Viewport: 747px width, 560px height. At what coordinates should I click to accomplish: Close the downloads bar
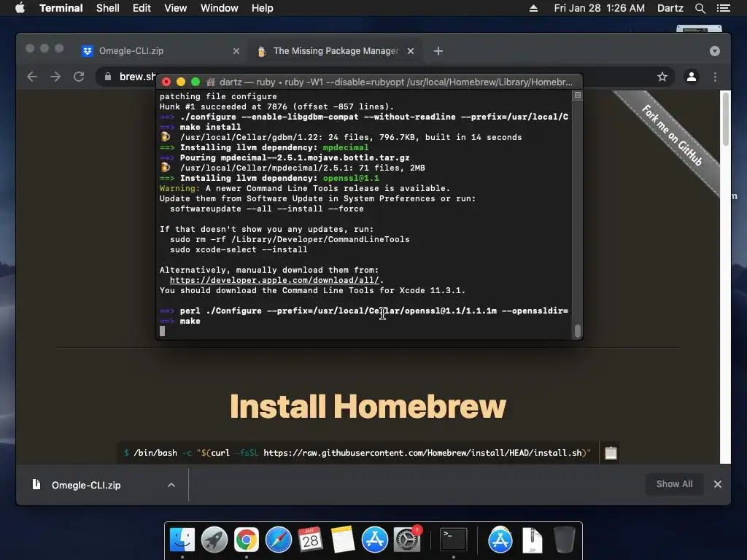[x=718, y=484]
